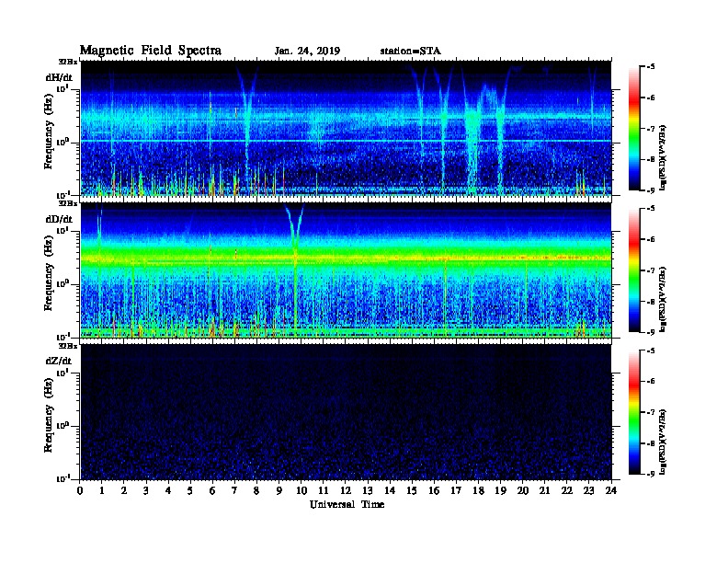Click the dD/dt spectrogram plot area
Screen dimensions: 728x563
click(x=346, y=270)
